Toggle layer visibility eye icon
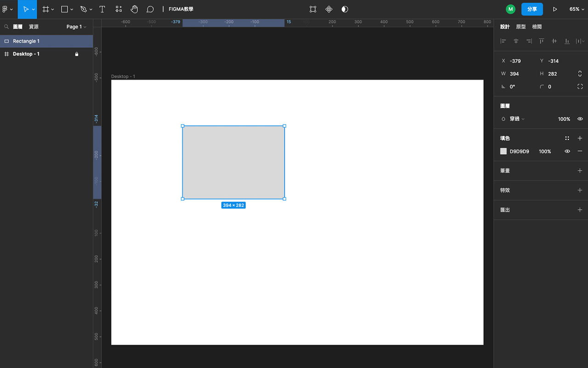Viewport: 588px width, 368px height. click(580, 119)
